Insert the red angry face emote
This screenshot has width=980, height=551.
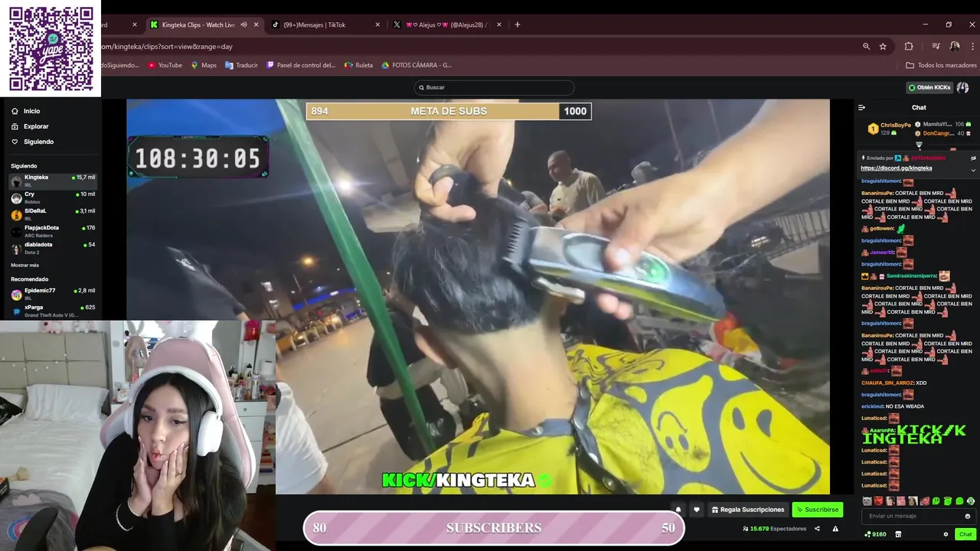pyautogui.click(x=879, y=501)
